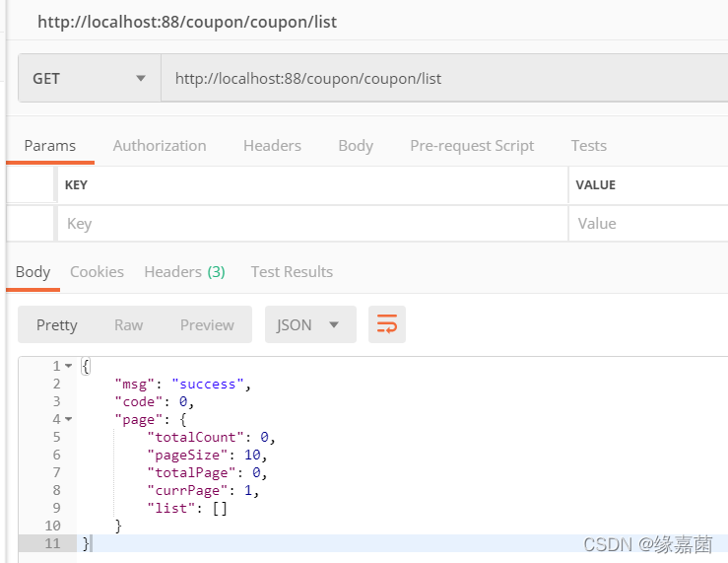
Task: Click the "code": 0 line
Action: point(154,402)
